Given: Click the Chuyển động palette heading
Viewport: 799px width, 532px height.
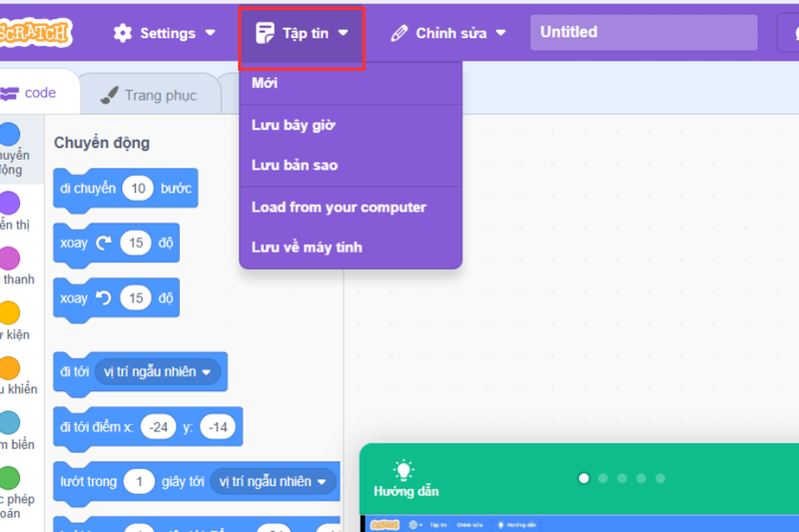Looking at the screenshot, I should coord(102,143).
